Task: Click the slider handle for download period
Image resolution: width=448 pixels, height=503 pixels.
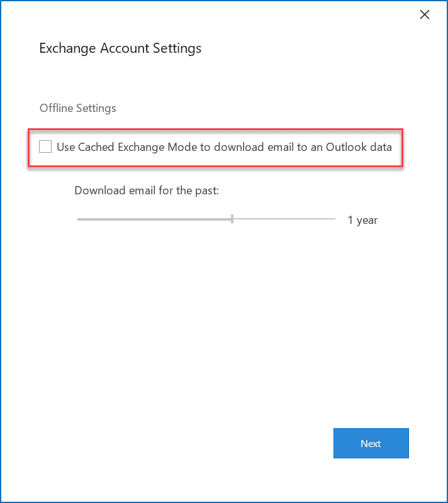Action: tap(232, 219)
